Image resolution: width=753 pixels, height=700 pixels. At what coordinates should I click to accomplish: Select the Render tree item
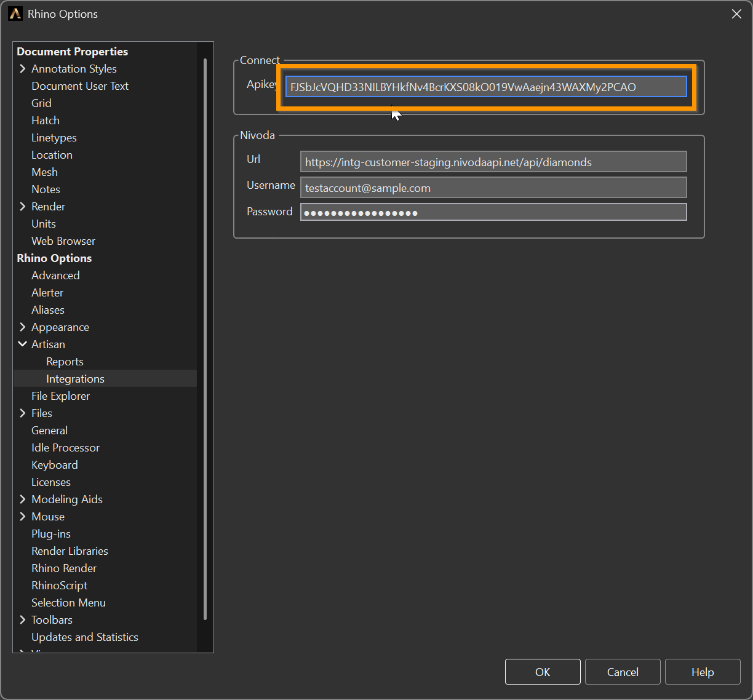pos(48,207)
